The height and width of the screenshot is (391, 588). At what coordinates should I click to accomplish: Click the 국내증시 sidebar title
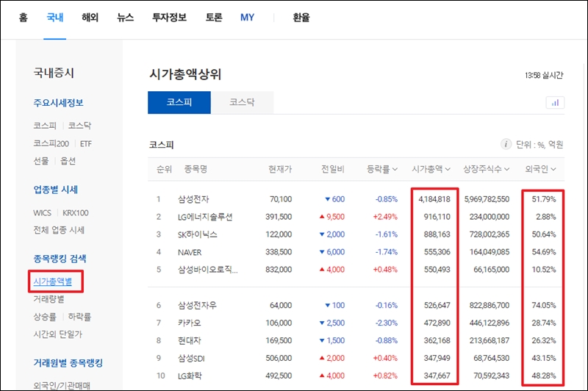[54, 73]
